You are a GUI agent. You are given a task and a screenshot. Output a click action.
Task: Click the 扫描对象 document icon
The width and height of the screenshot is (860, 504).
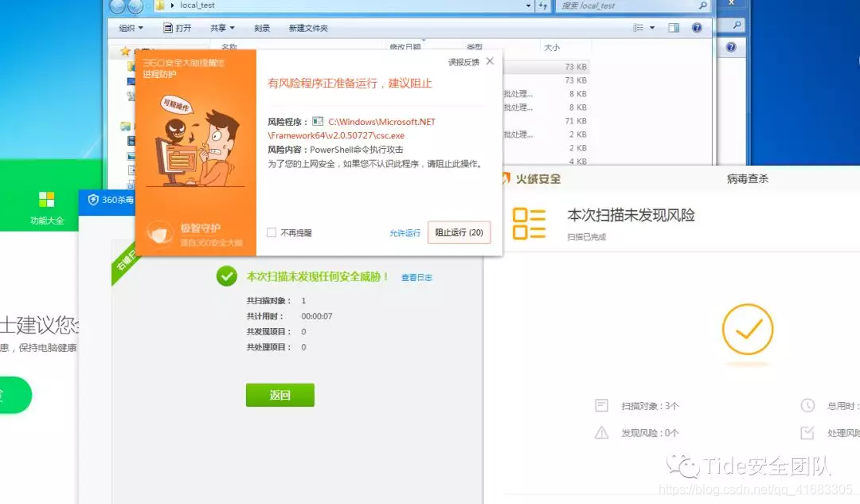(x=600, y=405)
